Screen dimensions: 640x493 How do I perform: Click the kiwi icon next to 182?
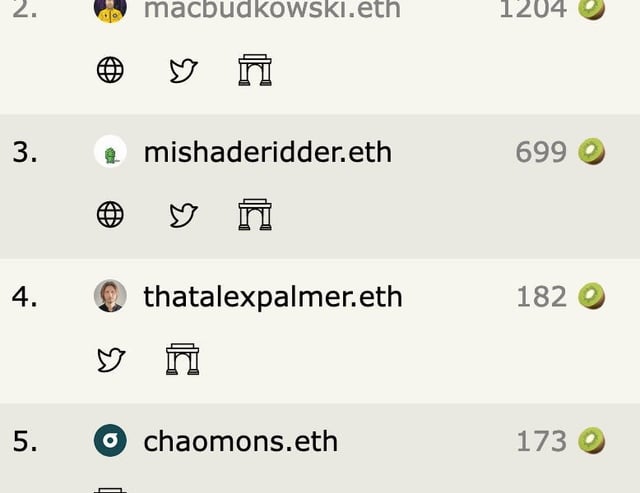click(x=591, y=296)
